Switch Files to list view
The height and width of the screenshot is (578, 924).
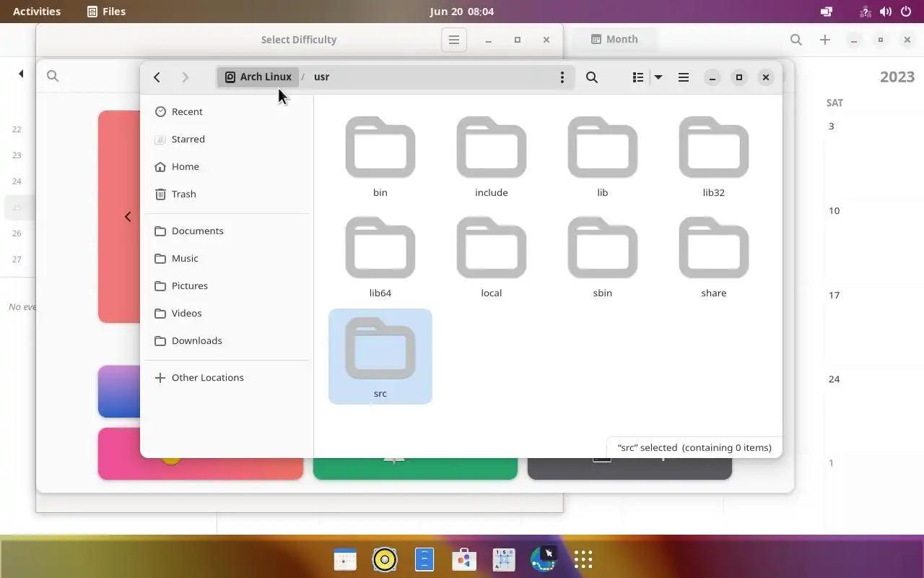coord(638,77)
